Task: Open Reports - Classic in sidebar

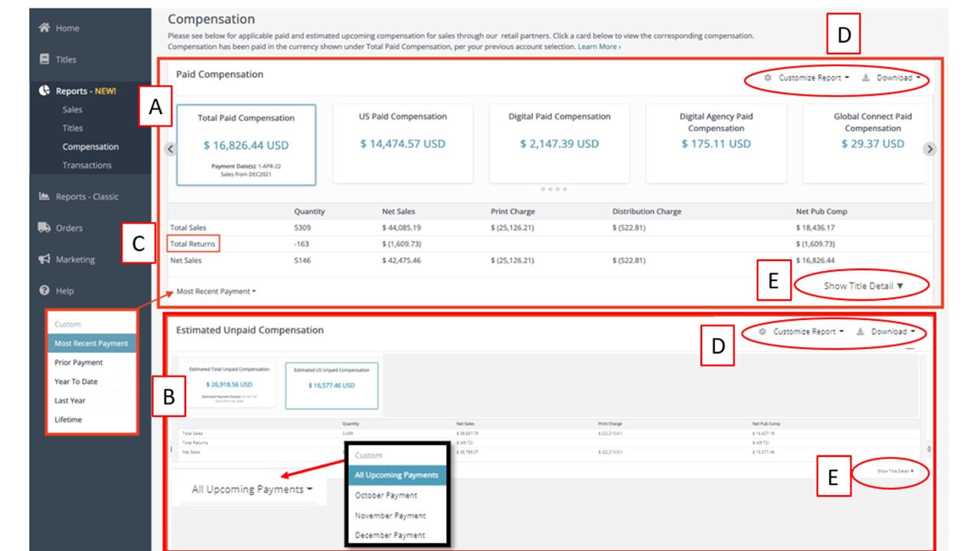Action: [x=87, y=197]
